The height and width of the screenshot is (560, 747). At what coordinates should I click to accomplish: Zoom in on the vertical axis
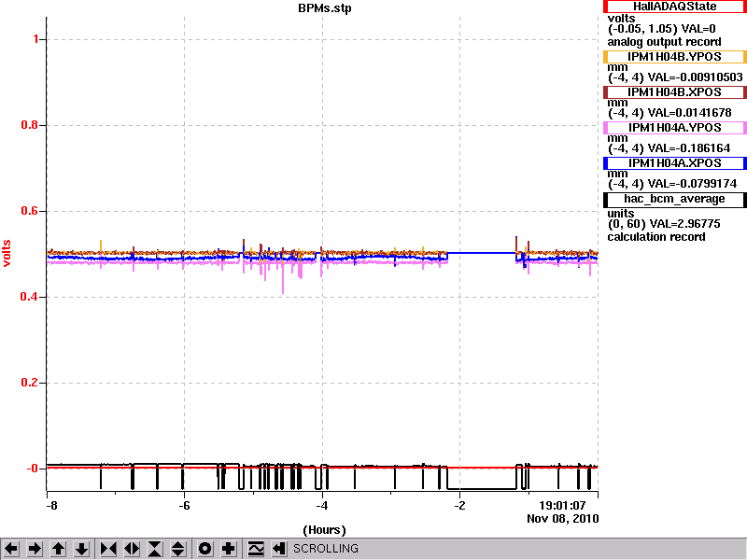click(155, 549)
